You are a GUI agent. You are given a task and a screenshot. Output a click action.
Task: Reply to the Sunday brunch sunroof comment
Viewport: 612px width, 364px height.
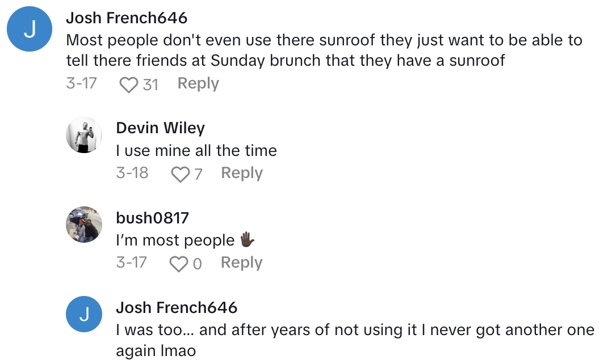tap(198, 83)
